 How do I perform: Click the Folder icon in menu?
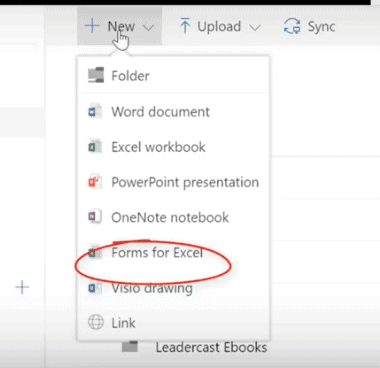point(96,76)
